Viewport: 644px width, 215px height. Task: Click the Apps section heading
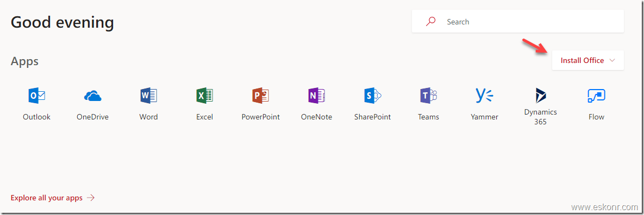coord(24,61)
